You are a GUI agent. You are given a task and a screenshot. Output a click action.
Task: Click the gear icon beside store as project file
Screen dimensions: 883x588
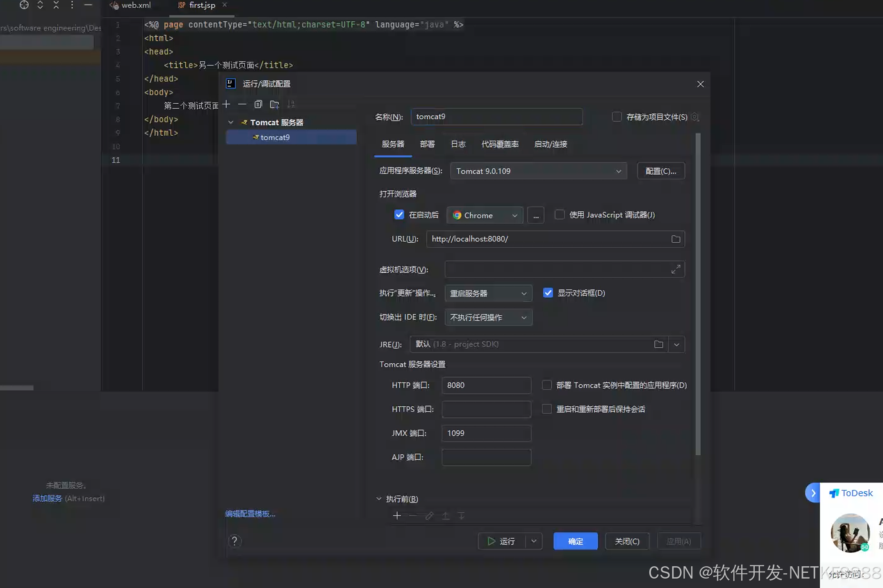(695, 117)
